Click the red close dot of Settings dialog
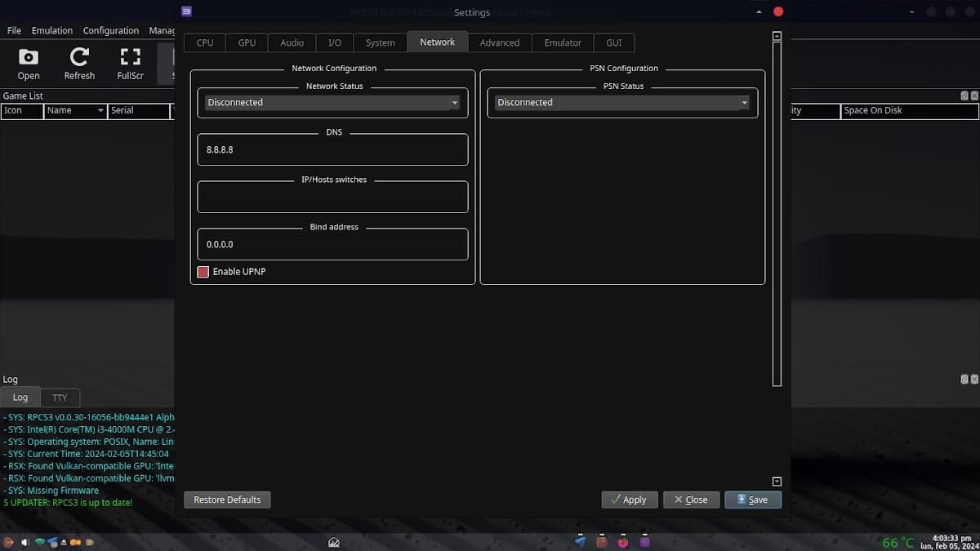 (778, 11)
